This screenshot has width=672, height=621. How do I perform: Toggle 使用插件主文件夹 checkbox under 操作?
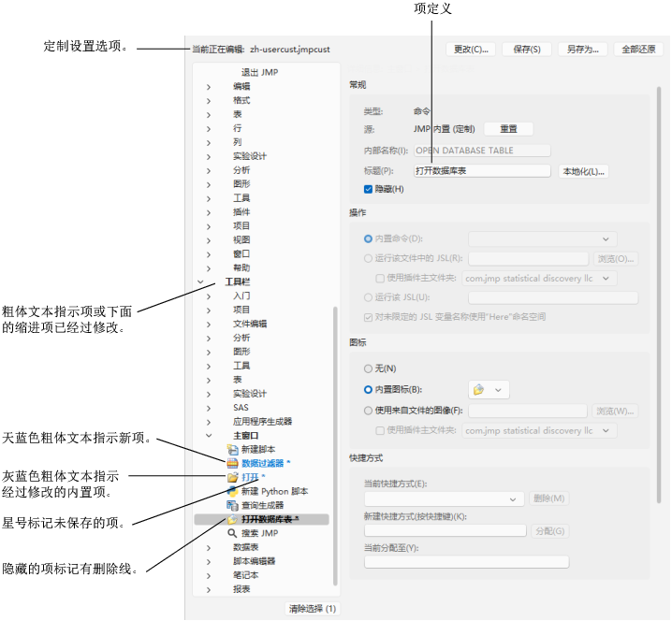coord(380,279)
